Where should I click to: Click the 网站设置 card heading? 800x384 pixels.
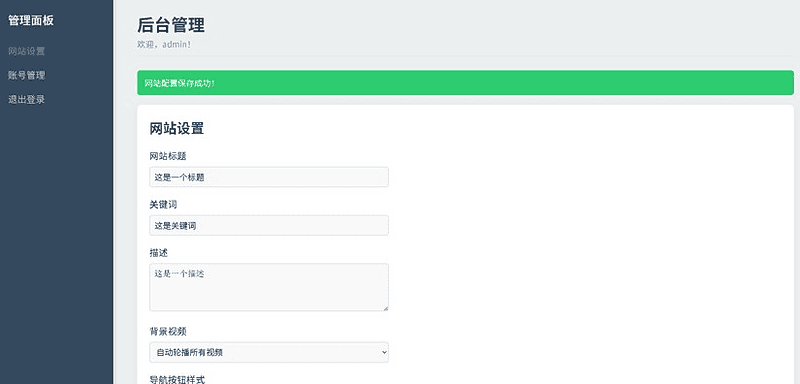(177, 129)
